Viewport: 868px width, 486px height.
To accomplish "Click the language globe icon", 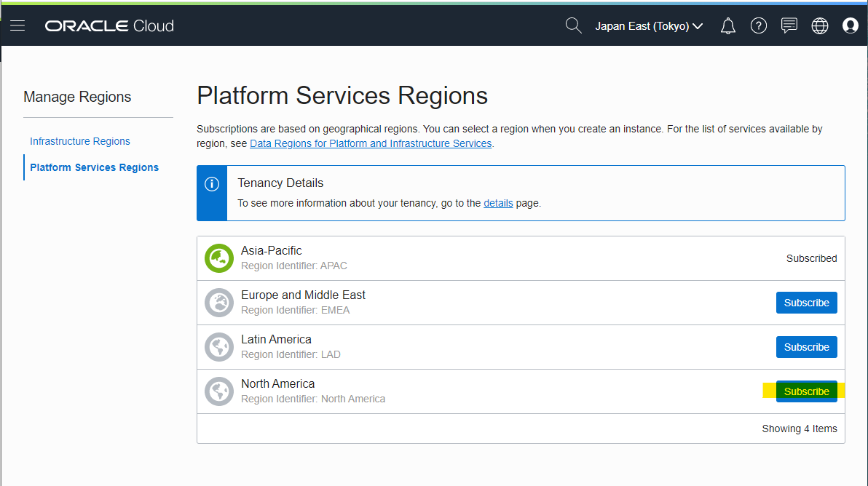I will tap(820, 26).
